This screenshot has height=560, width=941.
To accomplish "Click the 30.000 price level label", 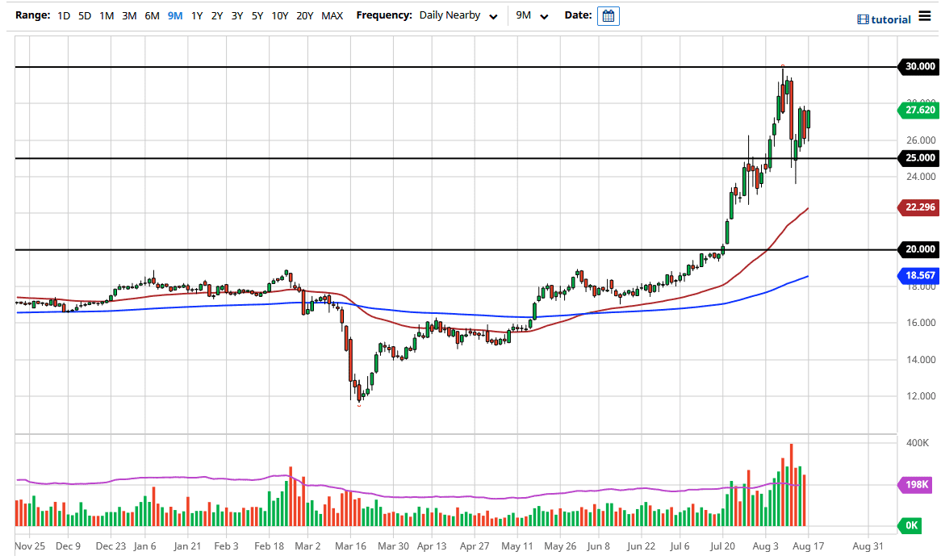I will pyautogui.click(x=919, y=67).
